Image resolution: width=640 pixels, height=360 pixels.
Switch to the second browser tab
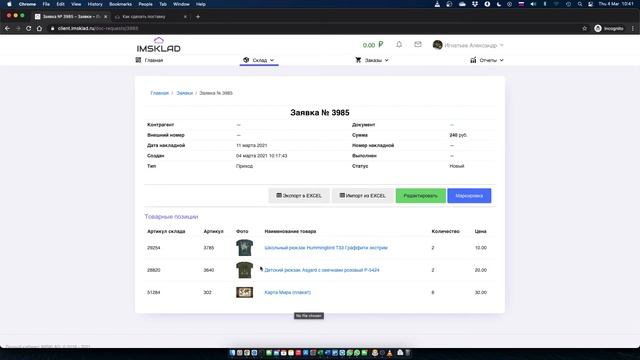click(x=151, y=17)
